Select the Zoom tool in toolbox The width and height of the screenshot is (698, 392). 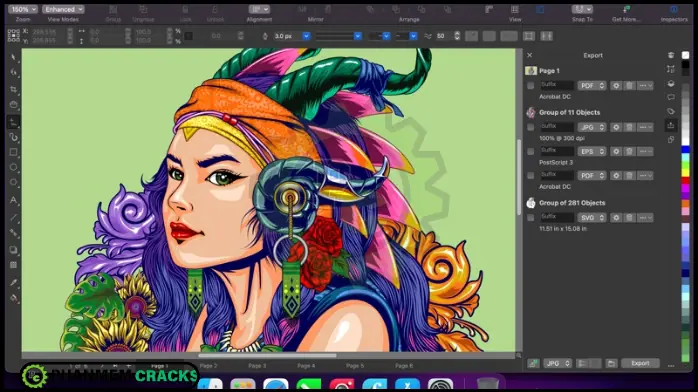[x=13, y=105]
